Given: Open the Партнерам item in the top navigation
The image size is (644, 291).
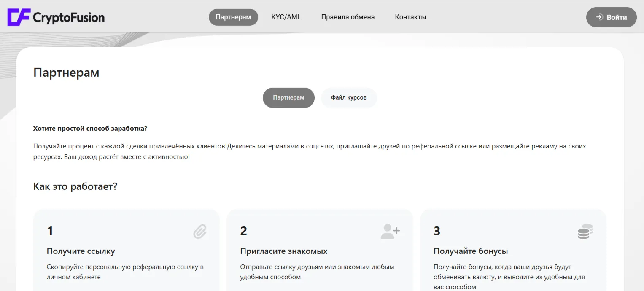Looking at the screenshot, I should pos(233,17).
